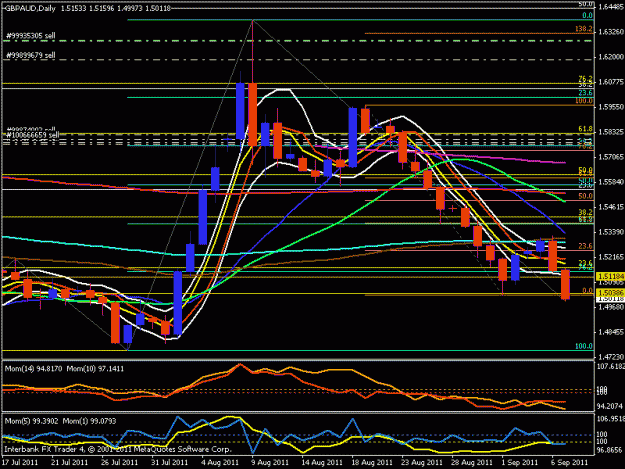625x469 pixels.
Task: Click the 31 Jul 2011 date label
Action: click(x=169, y=462)
